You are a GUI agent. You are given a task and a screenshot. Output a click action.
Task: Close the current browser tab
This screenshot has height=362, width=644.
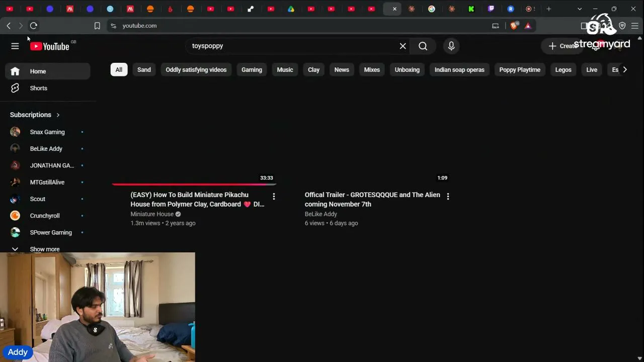394,9
